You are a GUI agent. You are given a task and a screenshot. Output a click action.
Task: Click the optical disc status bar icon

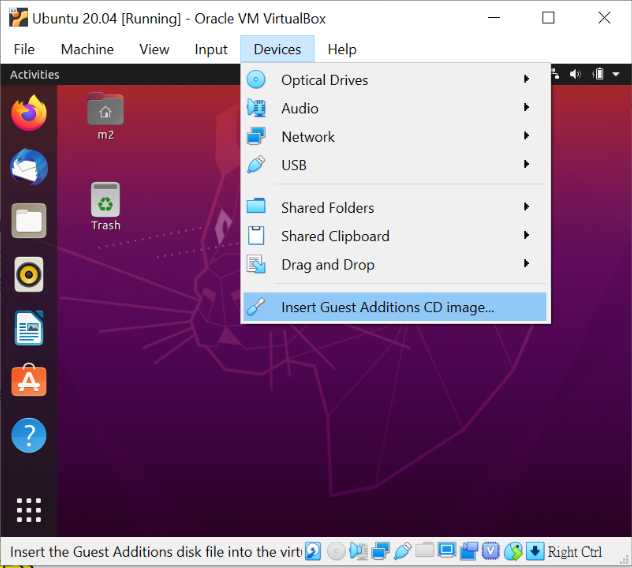pyautogui.click(x=336, y=551)
